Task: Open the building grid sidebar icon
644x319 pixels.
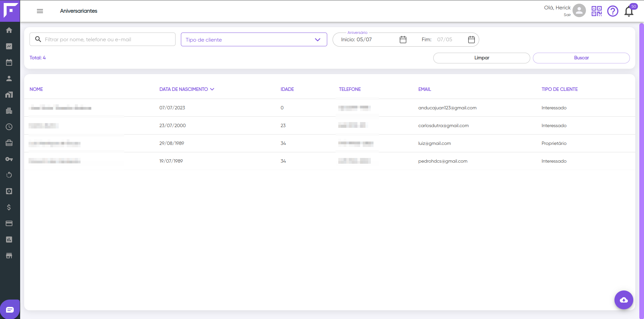Action: 9,111
